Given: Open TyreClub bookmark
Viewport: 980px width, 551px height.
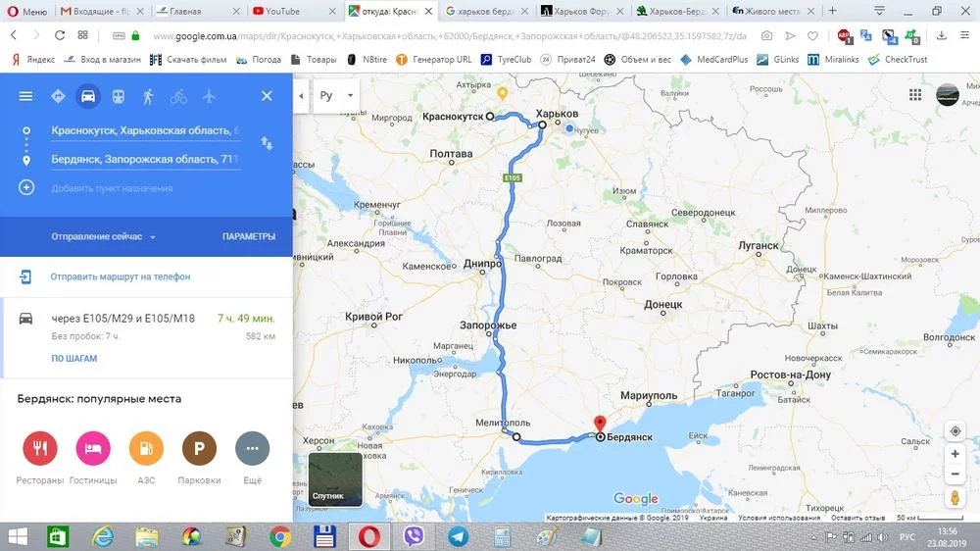Looking at the screenshot, I should [x=506, y=60].
